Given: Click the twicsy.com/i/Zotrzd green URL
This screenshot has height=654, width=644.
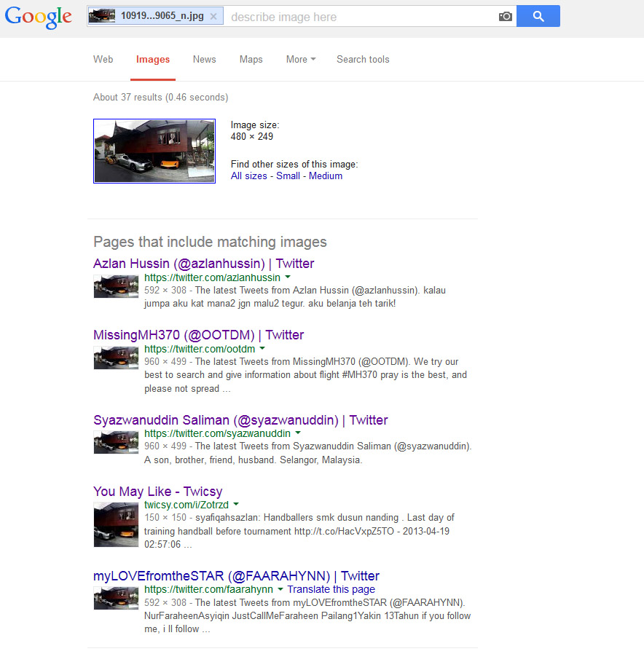Looking at the screenshot, I should (186, 505).
